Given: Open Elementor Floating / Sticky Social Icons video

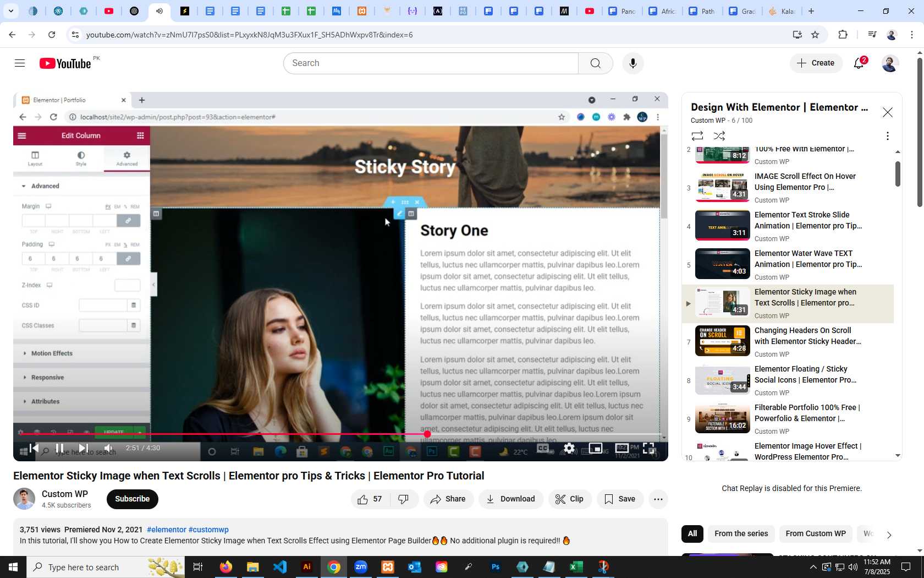Looking at the screenshot, I should (788, 380).
